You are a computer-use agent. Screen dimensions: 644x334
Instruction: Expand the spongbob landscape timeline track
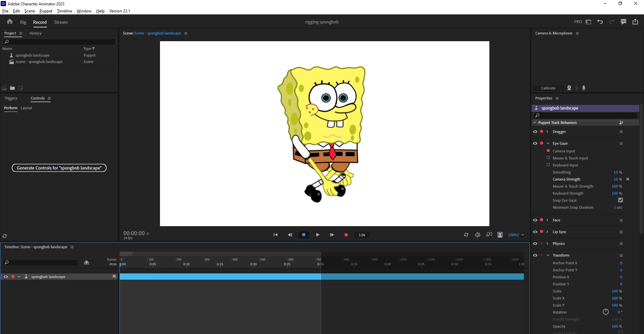[x=19, y=277]
